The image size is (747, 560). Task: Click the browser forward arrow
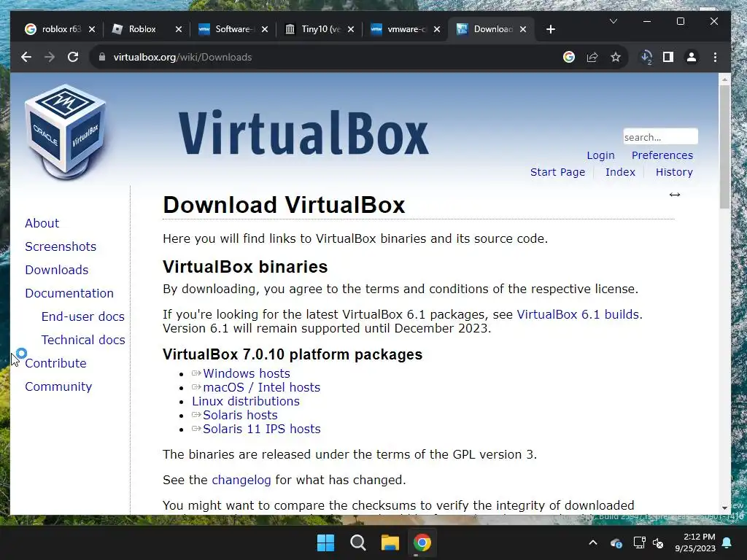pos(50,57)
